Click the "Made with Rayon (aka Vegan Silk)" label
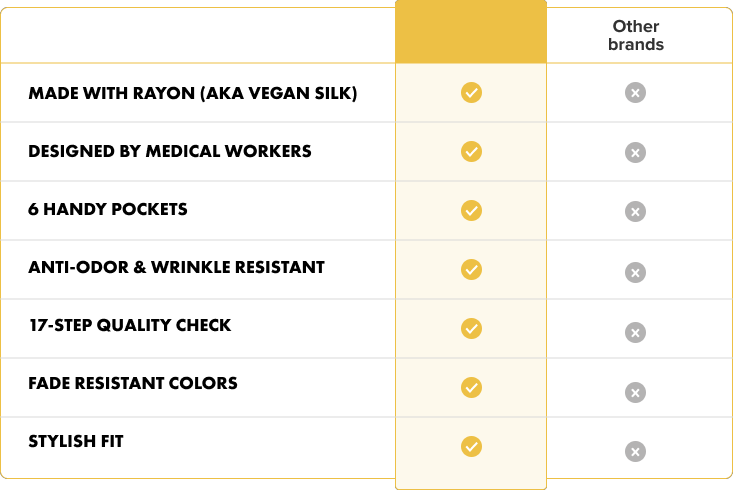733x490 pixels. [193, 94]
